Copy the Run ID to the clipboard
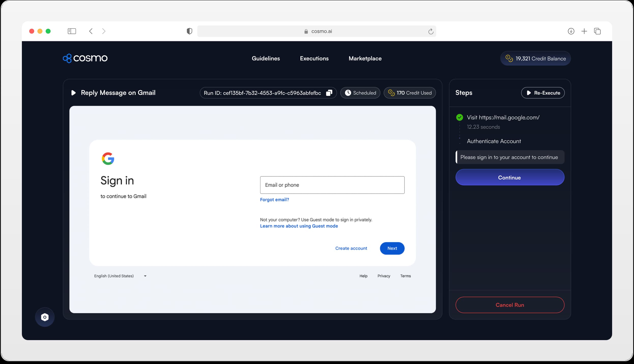This screenshot has width=634, height=364. (x=329, y=93)
